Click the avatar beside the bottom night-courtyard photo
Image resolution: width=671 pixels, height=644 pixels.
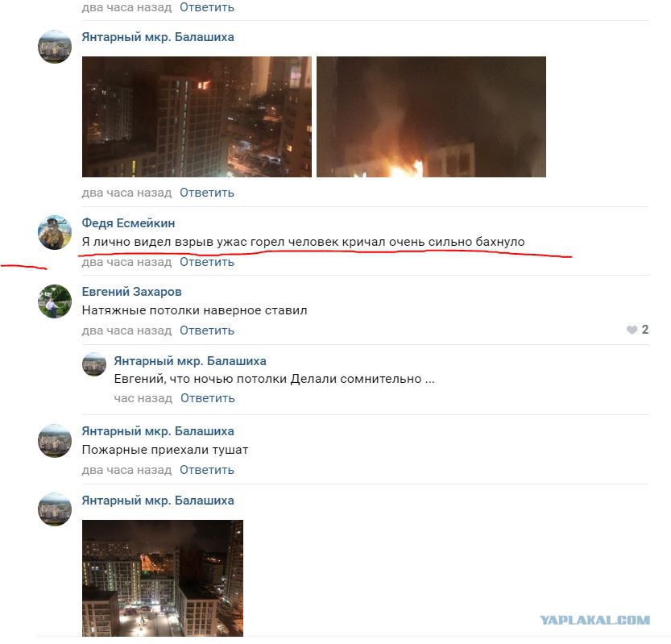click(55, 509)
